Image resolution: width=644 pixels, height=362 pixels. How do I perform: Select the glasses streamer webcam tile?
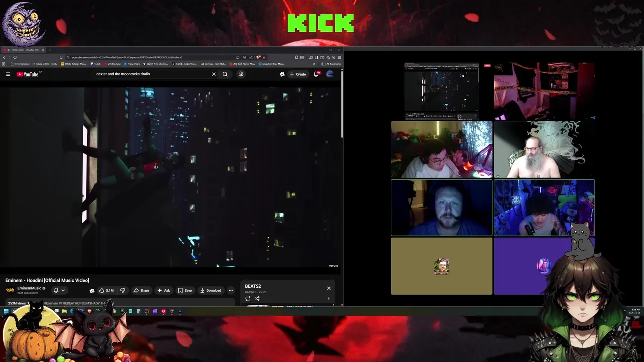tap(442, 149)
